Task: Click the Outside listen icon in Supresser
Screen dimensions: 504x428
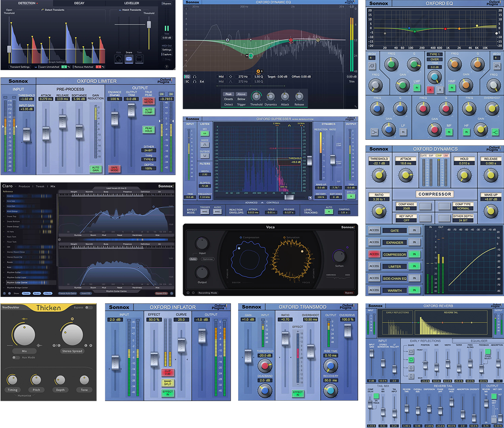Action: [x=205, y=156]
